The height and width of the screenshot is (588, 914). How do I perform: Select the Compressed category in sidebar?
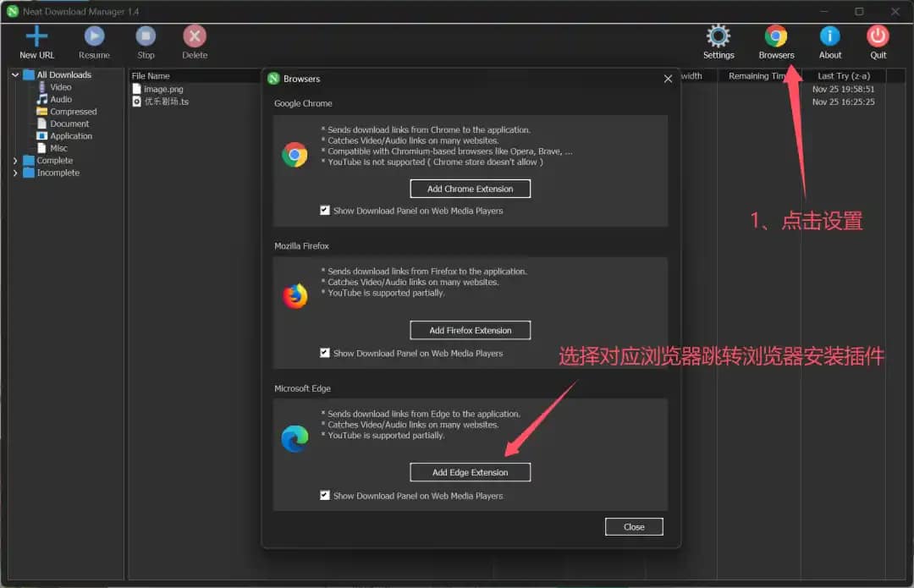(x=73, y=112)
